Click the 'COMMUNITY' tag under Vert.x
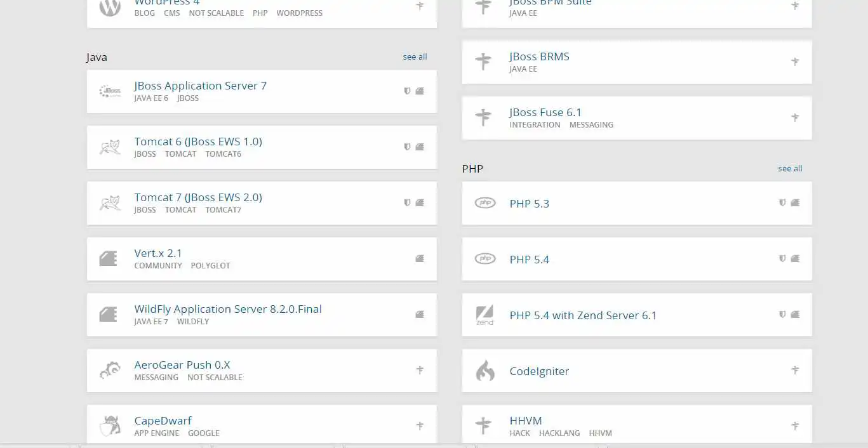868x448 pixels. [x=158, y=266]
